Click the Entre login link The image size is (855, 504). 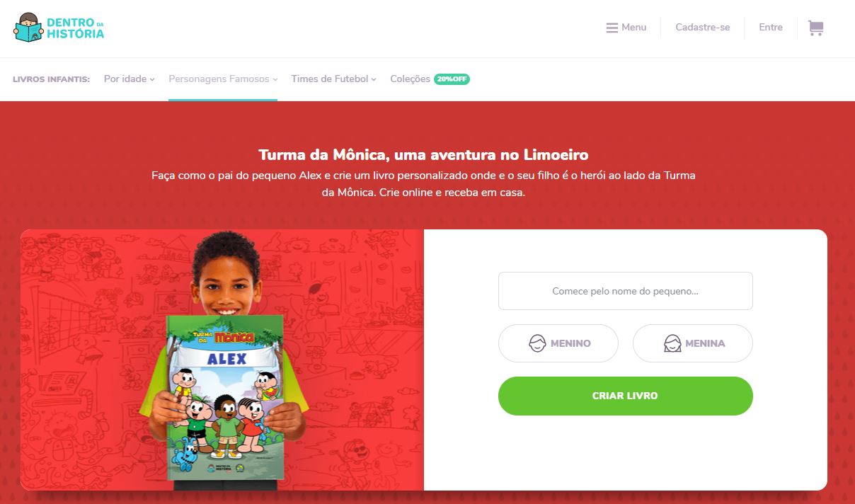click(771, 28)
